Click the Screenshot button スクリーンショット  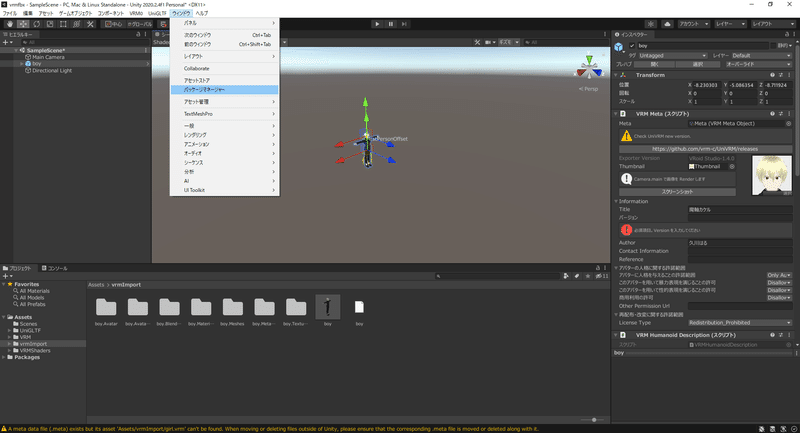click(677, 192)
